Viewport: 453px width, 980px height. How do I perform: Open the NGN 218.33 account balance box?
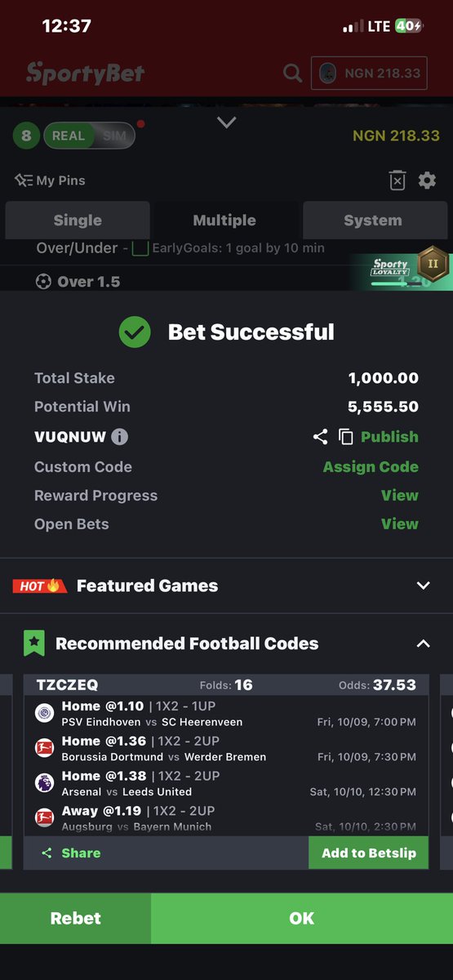click(370, 73)
